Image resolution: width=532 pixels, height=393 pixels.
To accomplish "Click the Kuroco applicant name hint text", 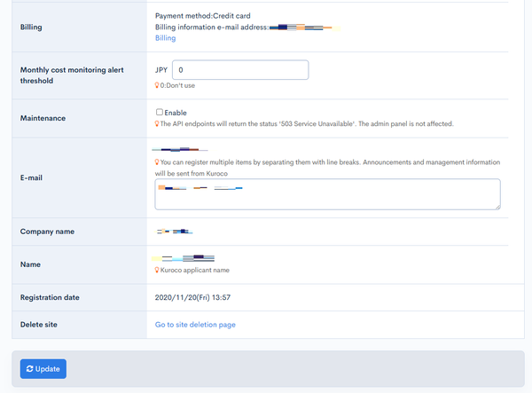I will pyautogui.click(x=195, y=271).
